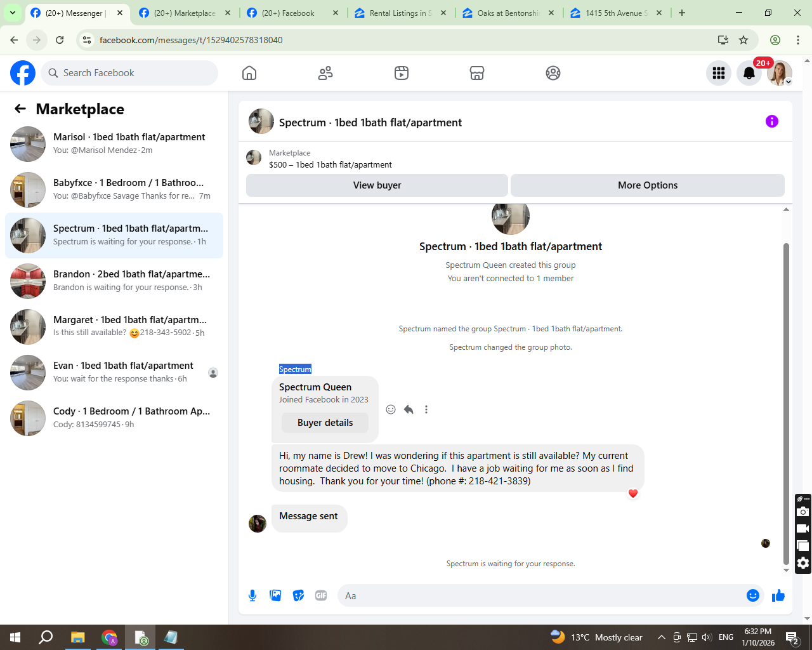Open account profile picture menu
812x650 pixels.
pyautogui.click(x=780, y=73)
